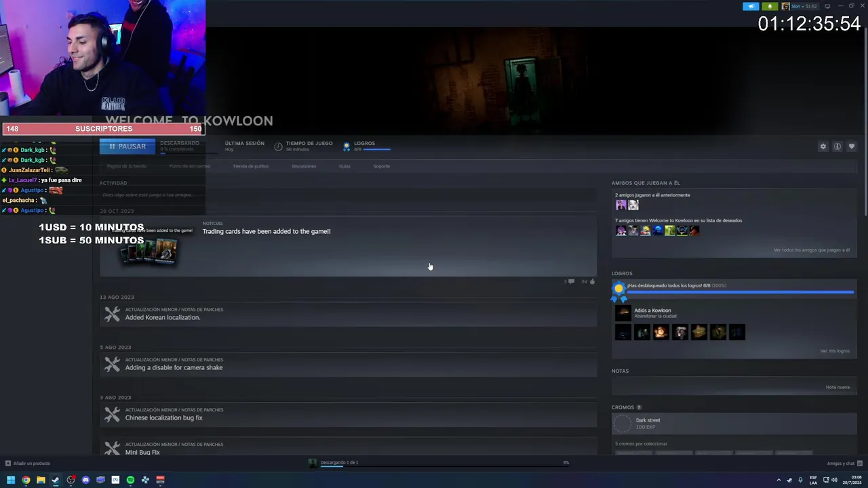Like the trading cards news thumbs-up
868x488 pixels.
[x=592, y=281]
